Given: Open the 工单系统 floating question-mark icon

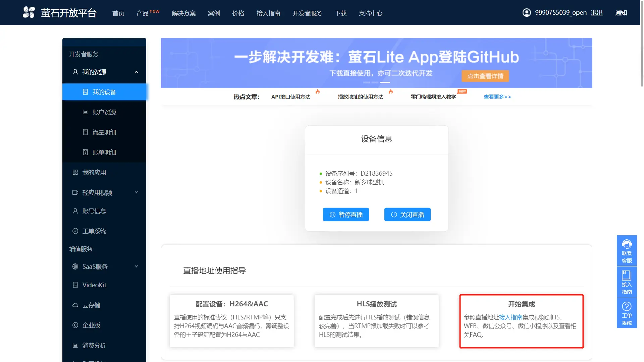Looking at the screenshot, I should coord(627,306).
